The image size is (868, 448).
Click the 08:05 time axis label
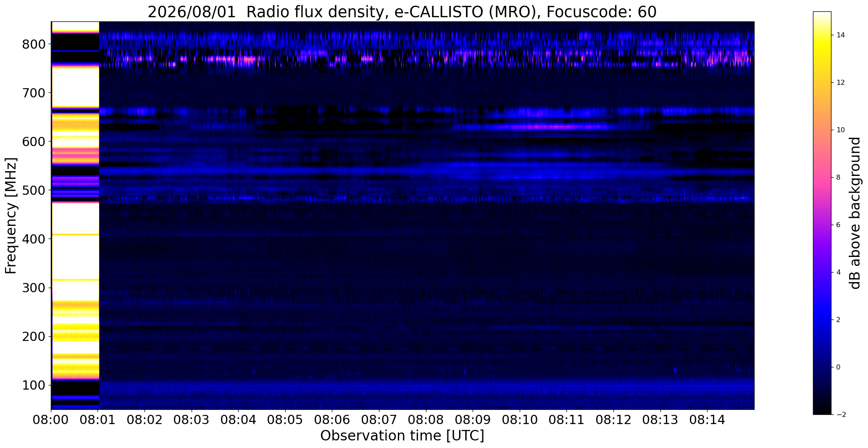point(286,420)
